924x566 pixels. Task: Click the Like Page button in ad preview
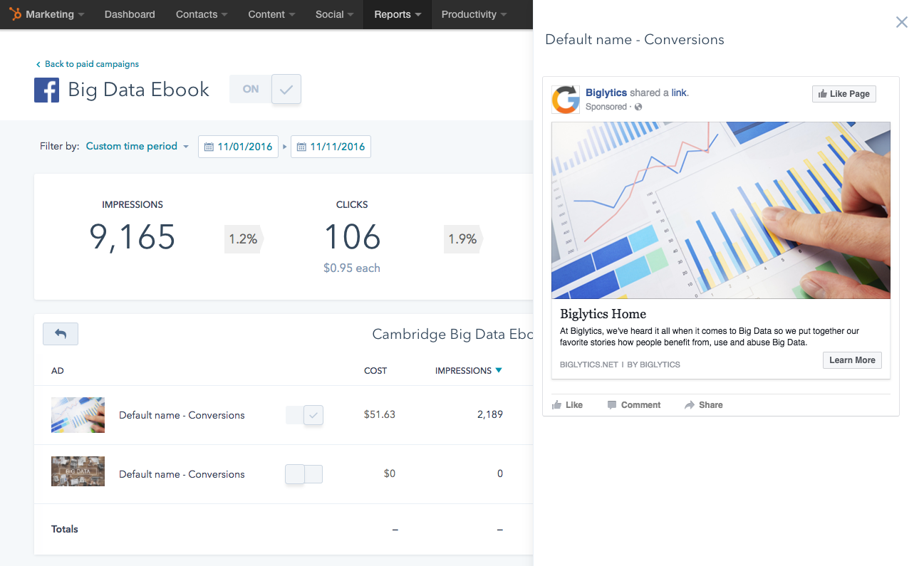(843, 94)
